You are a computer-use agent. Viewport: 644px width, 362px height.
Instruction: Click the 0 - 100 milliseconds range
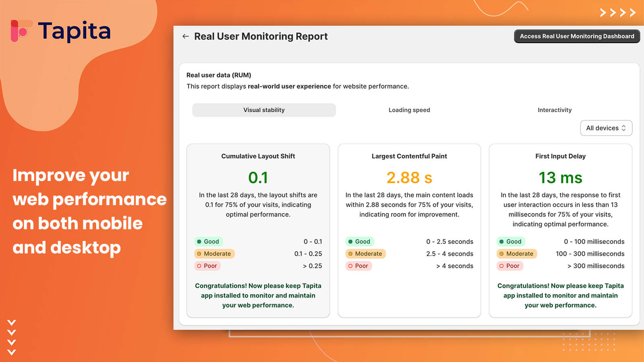[594, 241]
